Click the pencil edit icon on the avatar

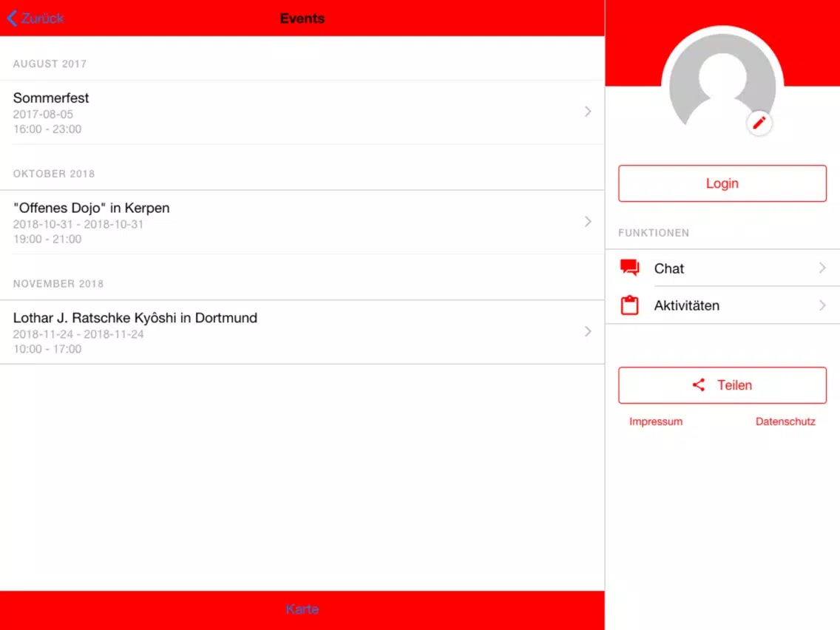coord(759,123)
